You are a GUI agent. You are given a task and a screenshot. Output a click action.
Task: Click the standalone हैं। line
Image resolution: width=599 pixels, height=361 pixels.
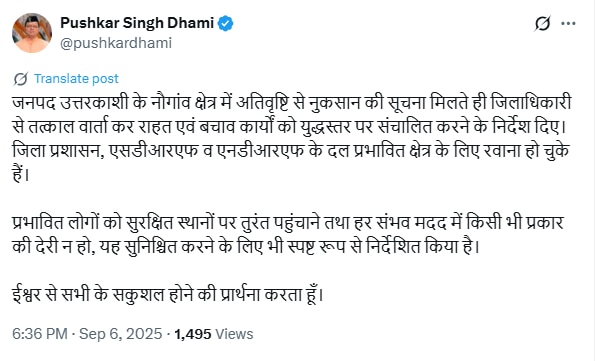21,175
